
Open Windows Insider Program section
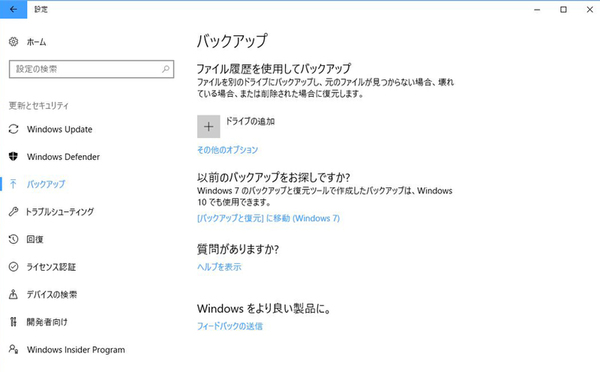76,349
